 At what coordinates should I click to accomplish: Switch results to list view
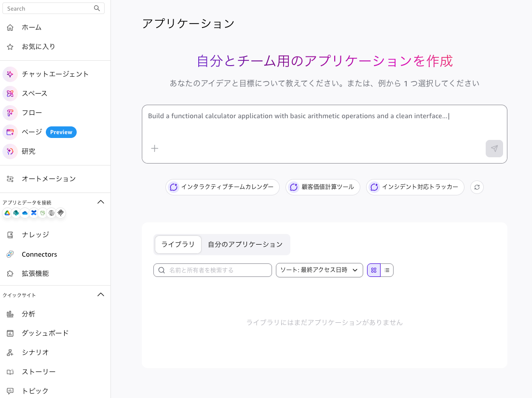pyautogui.click(x=387, y=270)
